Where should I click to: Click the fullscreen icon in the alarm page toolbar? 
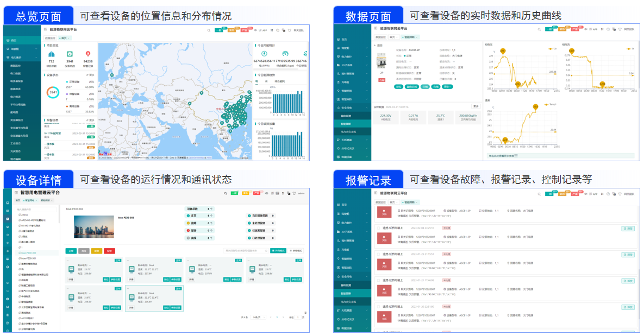[601, 194]
